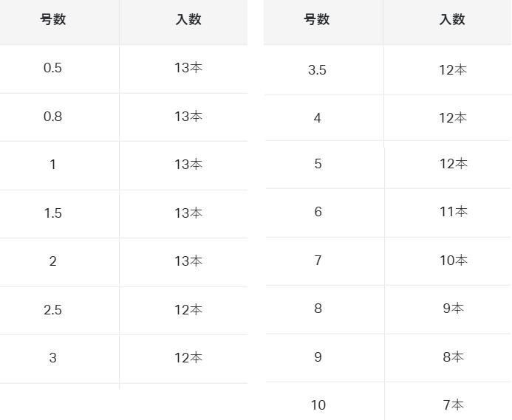Viewport: 512px width, 420px height.
Task: Select the size 7 cell
Action: 318,261
